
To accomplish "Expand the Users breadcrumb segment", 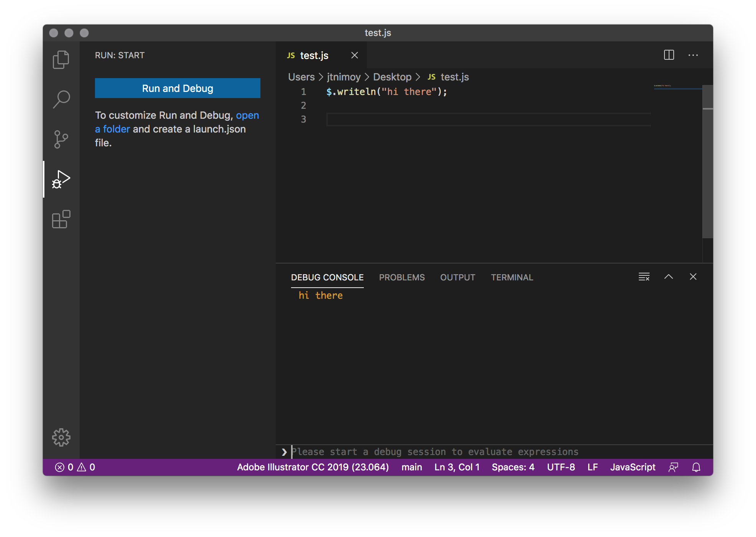I will pyautogui.click(x=301, y=77).
